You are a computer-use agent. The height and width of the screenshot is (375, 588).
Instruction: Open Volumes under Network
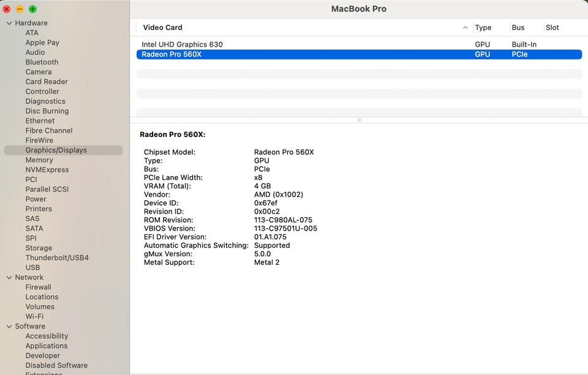[x=40, y=306]
